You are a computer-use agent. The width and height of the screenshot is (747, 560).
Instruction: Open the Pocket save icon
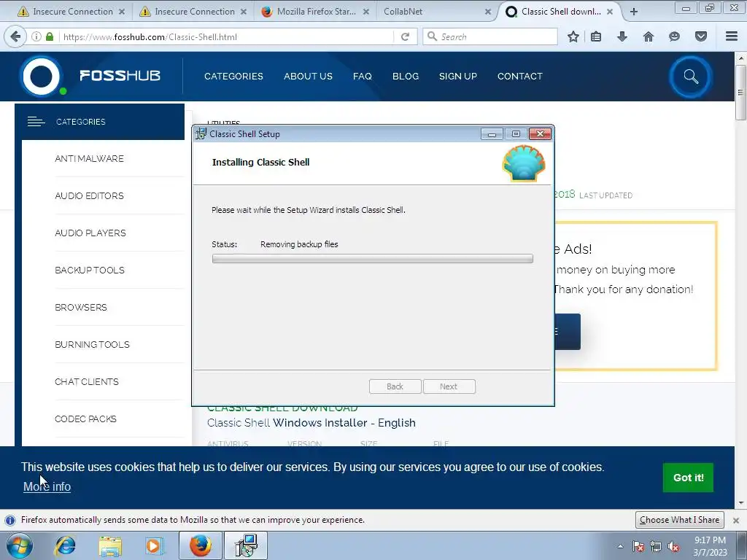[701, 36]
